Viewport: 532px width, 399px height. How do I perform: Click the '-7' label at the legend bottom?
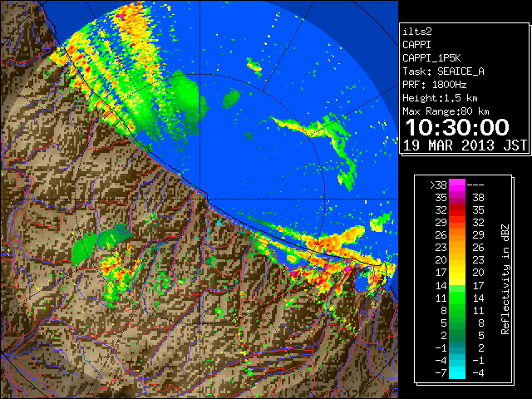pos(441,373)
